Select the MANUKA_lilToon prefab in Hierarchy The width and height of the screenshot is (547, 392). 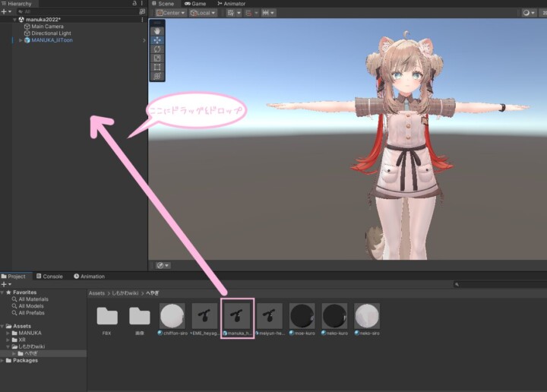point(52,40)
